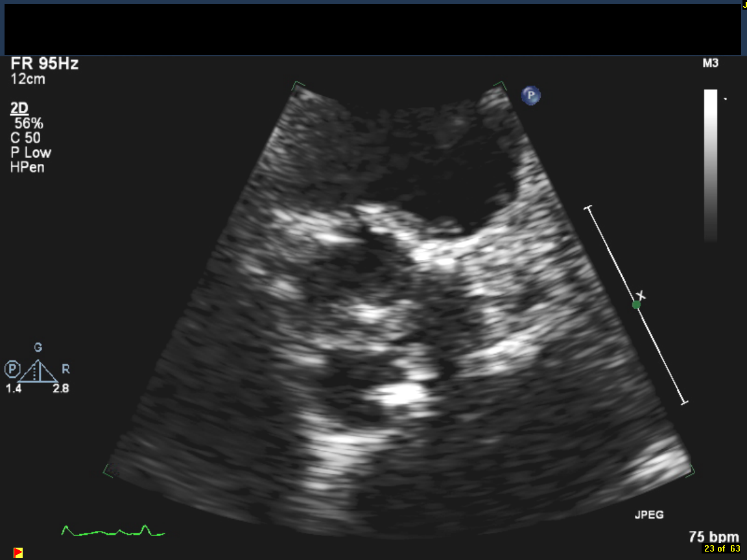This screenshot has width=747, height=560.
Task: Click the C 50 compression setting
Action: [26, 138]
